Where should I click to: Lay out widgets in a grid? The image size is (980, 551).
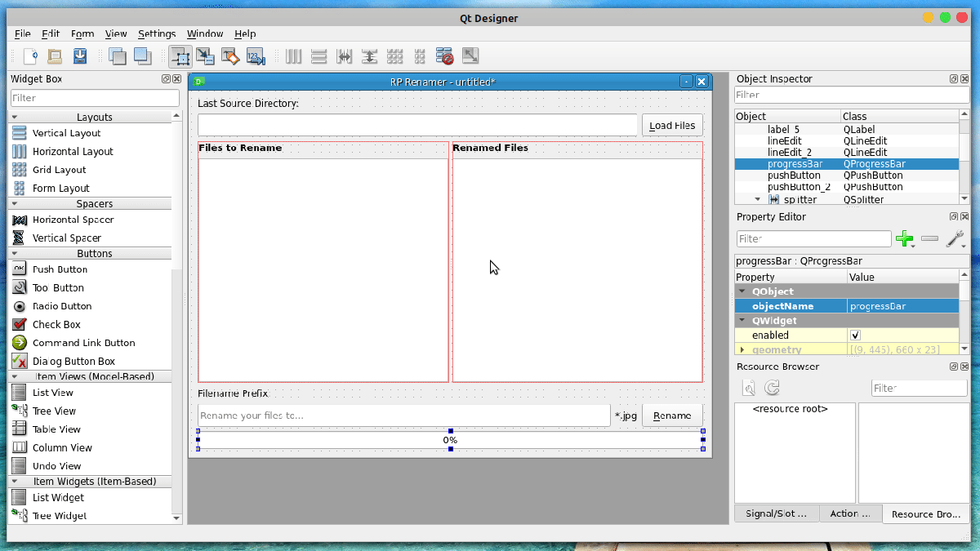pos(394,56)
